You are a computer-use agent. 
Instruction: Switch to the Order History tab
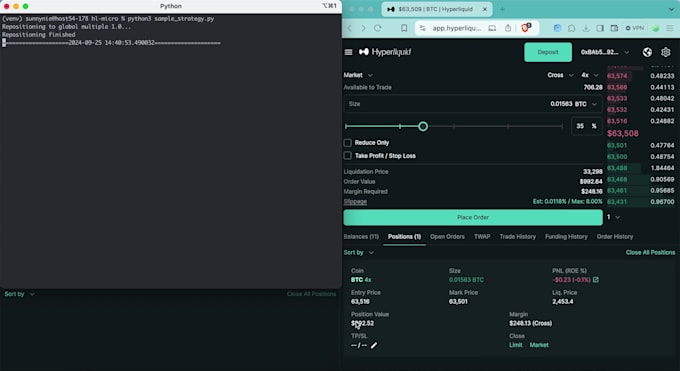tap(615, 236)
